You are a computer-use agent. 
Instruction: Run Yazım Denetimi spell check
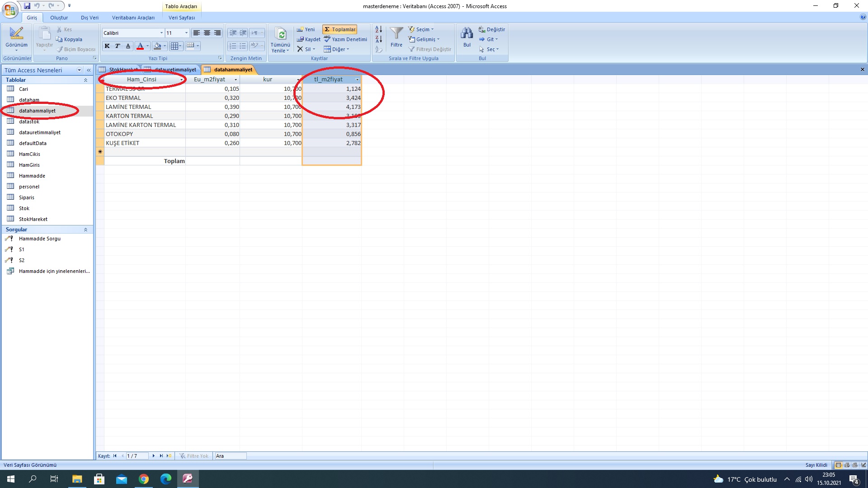click(x=346, y=39)
